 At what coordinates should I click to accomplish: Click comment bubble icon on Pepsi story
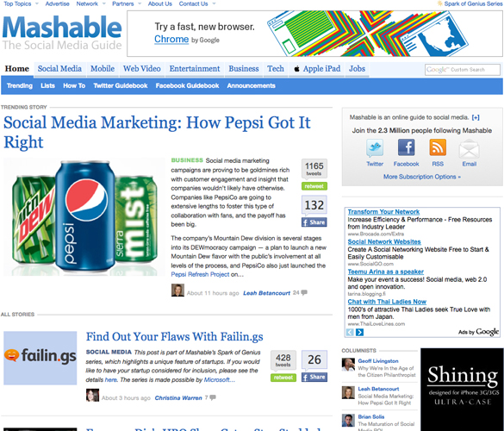point(304,293)
